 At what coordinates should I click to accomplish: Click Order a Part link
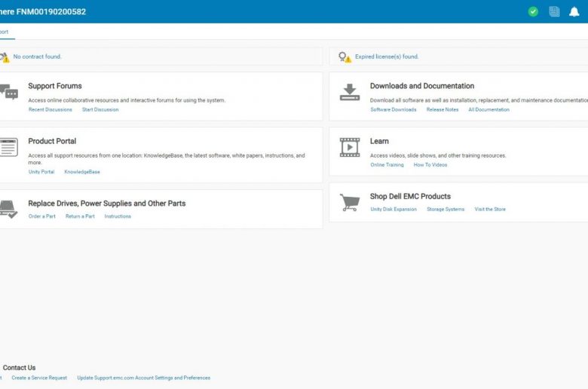(42, 216)
